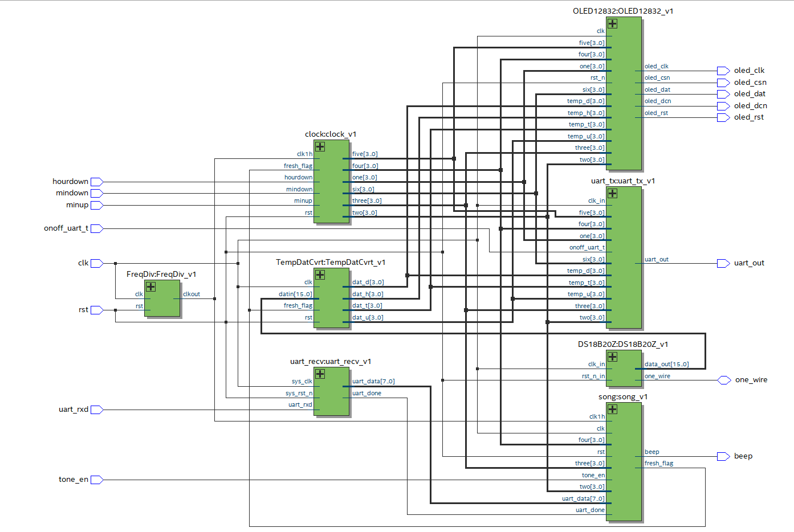Select the six[3..0] output on clock block
The height and width of the screenshot is (532, 794).
tap(363, 190)
